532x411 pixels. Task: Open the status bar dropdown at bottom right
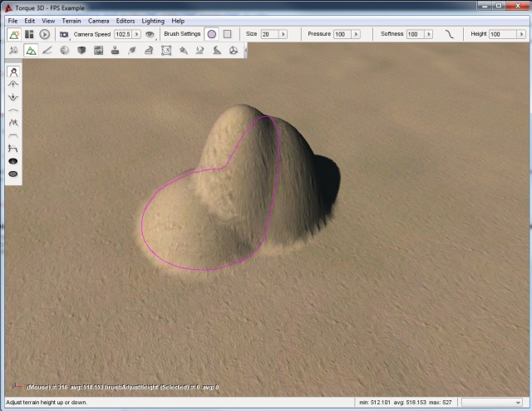(518, 403)
